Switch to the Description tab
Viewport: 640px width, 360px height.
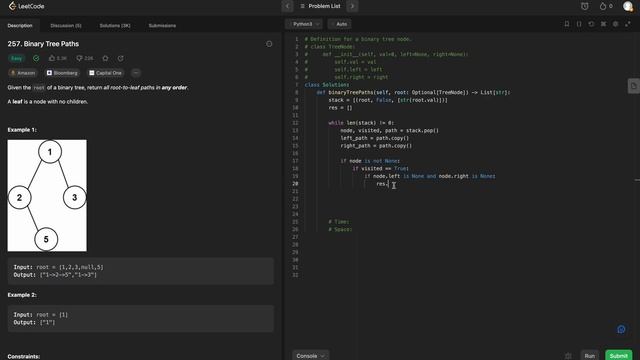(x=20, y=25)
